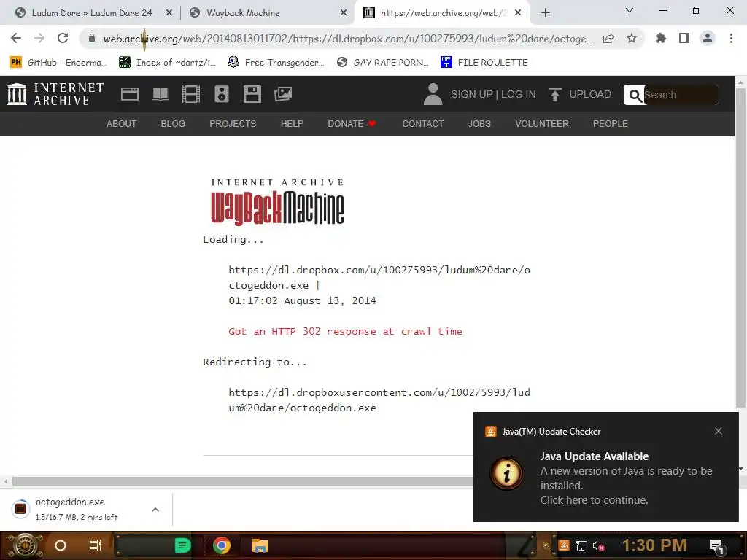Click the UPLOAD button

[580, 94]
